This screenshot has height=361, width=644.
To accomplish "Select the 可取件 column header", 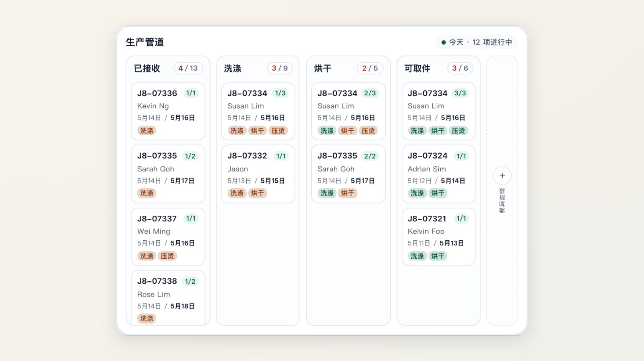I will click(x=417, y=68).
